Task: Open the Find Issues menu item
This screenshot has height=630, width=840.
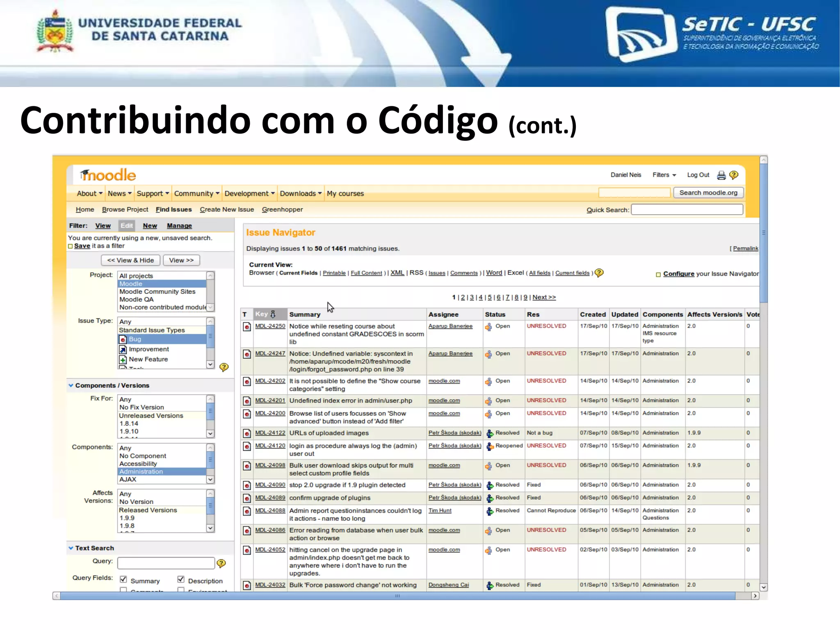Action: click(x=173, y=210)
